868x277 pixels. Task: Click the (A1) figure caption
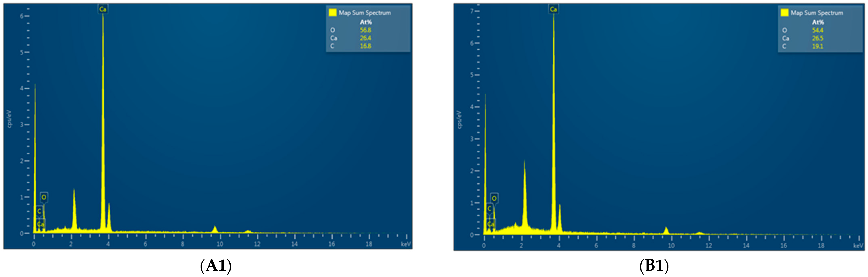click(216, 266)
